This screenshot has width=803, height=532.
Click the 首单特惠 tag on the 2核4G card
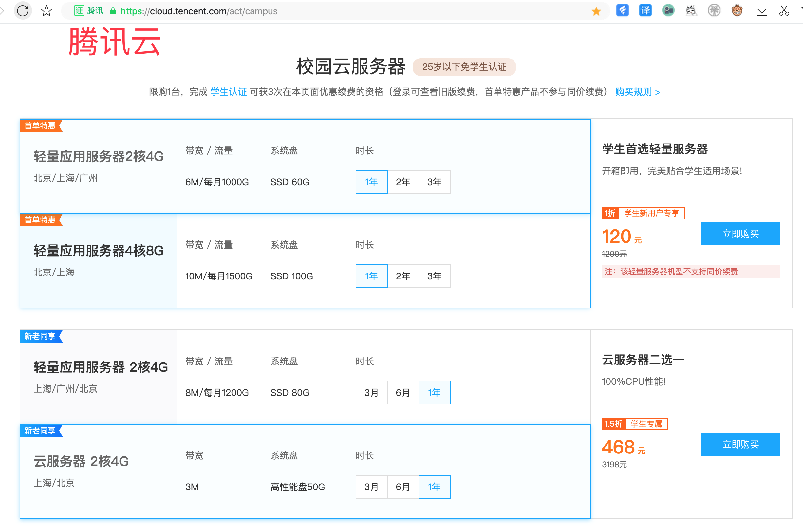[x=41, y=126]
